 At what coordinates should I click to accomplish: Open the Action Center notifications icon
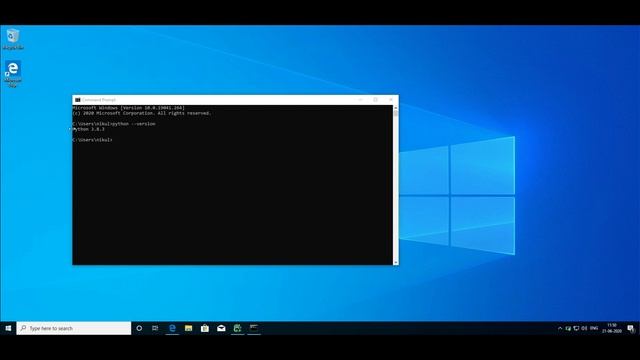point(631,328)
